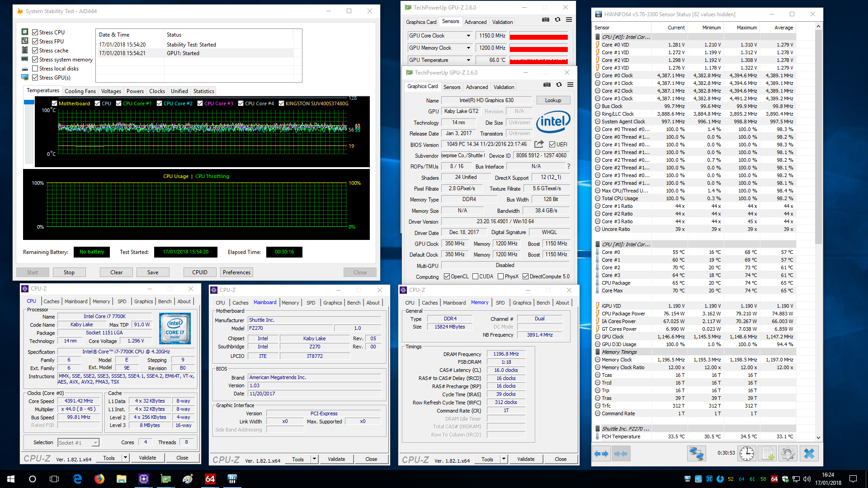Viewport: 868px width, 488px height.
Task: Stop the AIDA64 stability test
Action: click(x=69, y=272)
